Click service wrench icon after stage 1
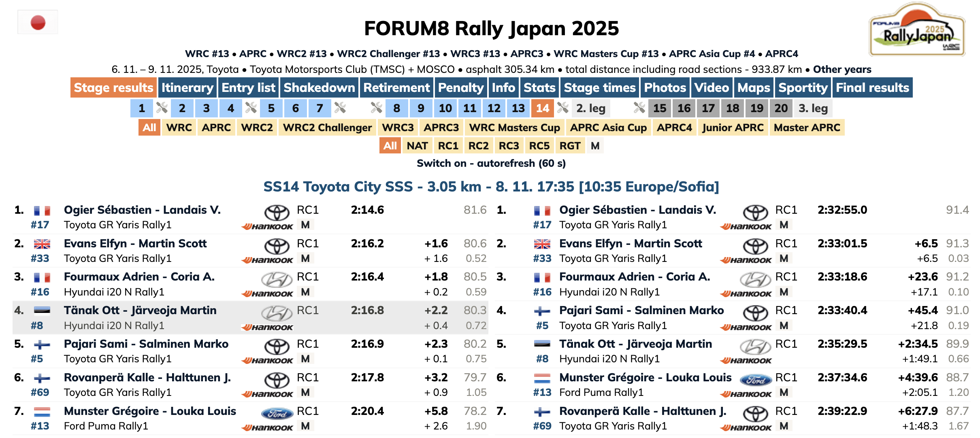The height and width of the screenshot is (438, 980). (x=162, y=108)
